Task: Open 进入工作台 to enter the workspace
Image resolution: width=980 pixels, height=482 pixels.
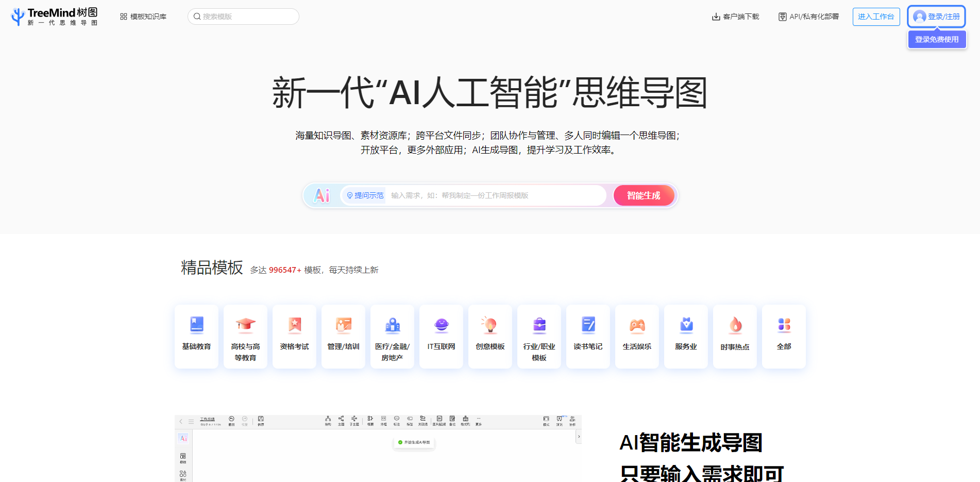Action: [876, 16]
